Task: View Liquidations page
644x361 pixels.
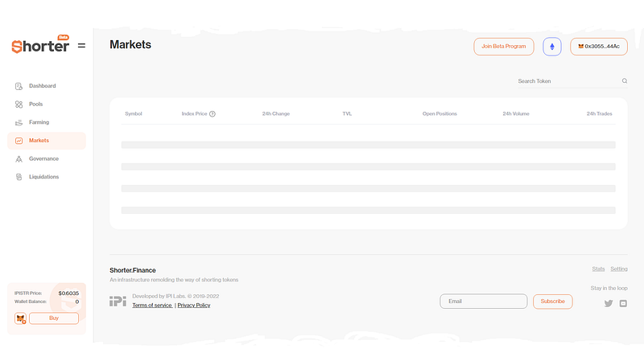Action: pos(47,177)
